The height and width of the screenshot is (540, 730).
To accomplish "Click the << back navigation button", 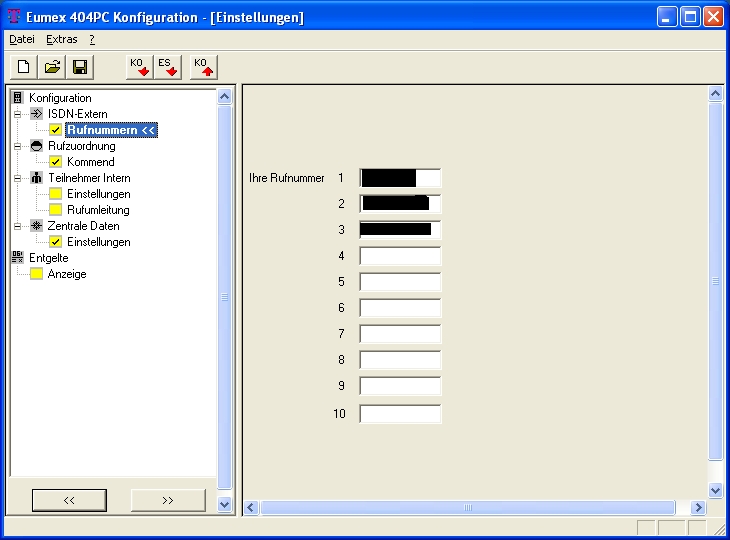I will (x=69, y=500).
